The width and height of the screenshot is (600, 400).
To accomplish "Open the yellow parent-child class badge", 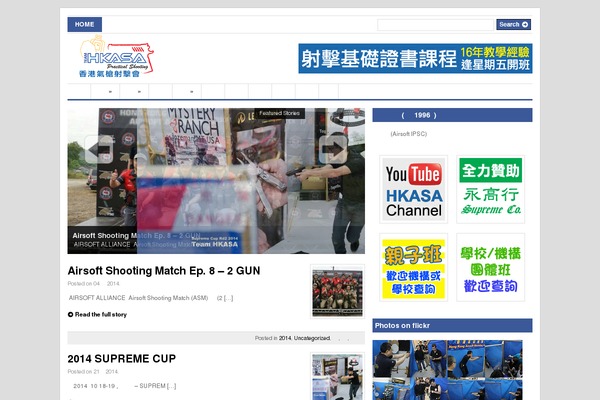I will click(x=413, y=267).
